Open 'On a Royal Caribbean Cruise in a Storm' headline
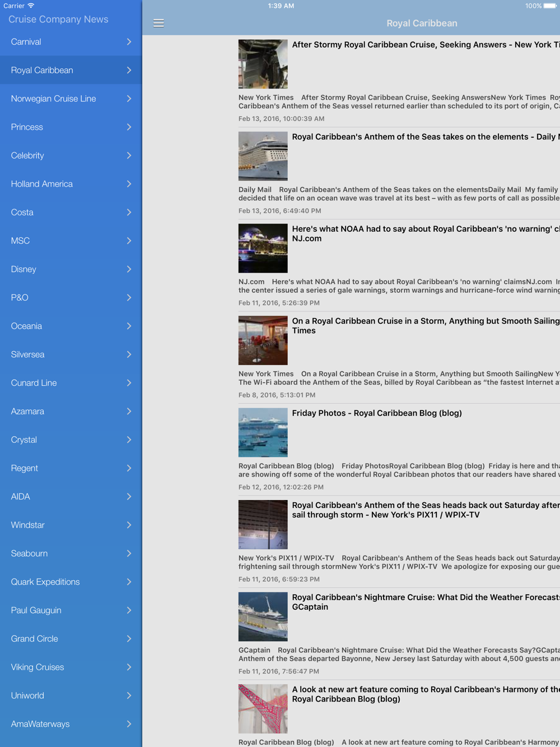560x747 pixels. click(426, 326)
